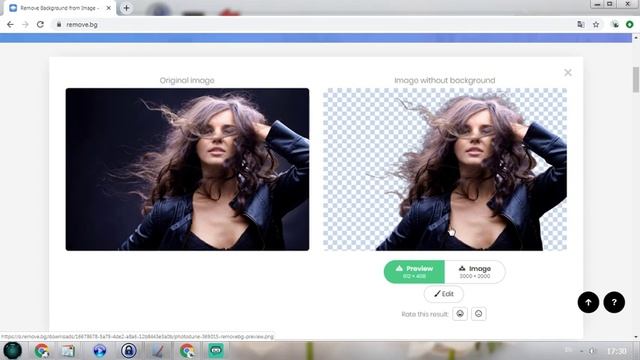The height and width of the screenshot is (360, 640).
Task: Click the padlock icon in the address bar
Action: click(x=59, y=24)
